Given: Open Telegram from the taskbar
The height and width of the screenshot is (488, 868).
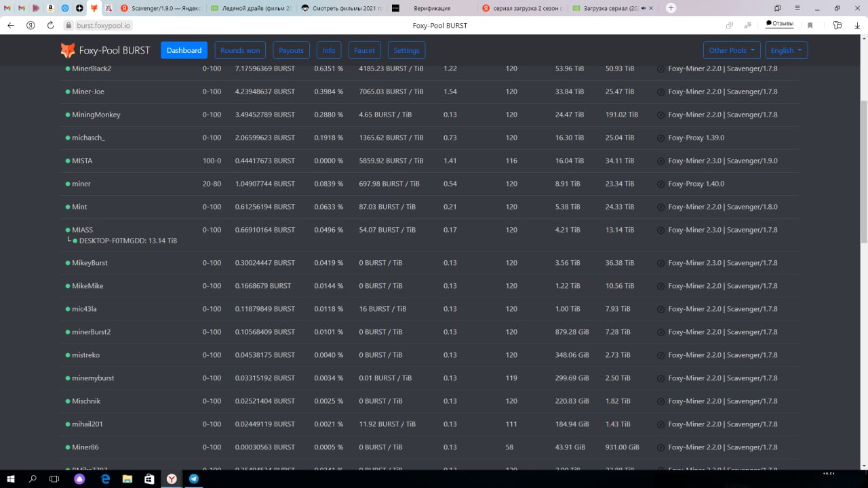Looking at the screenshot, I should (x=194, y=479).
